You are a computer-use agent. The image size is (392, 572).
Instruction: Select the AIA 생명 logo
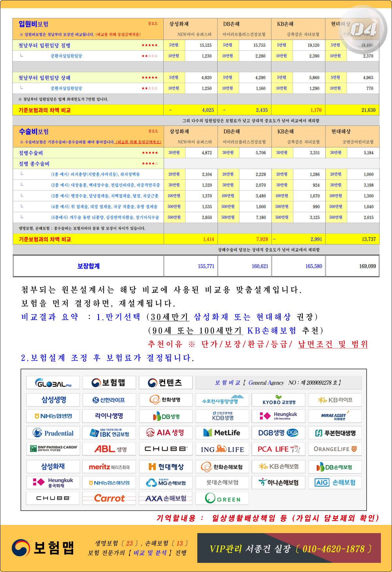pos(166,433)
